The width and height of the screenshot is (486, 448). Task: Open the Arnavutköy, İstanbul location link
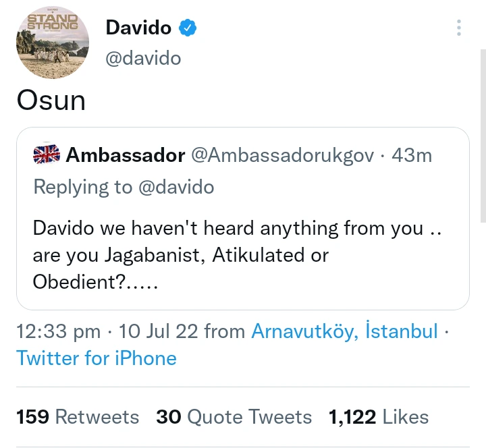click(x=345, y=331)
